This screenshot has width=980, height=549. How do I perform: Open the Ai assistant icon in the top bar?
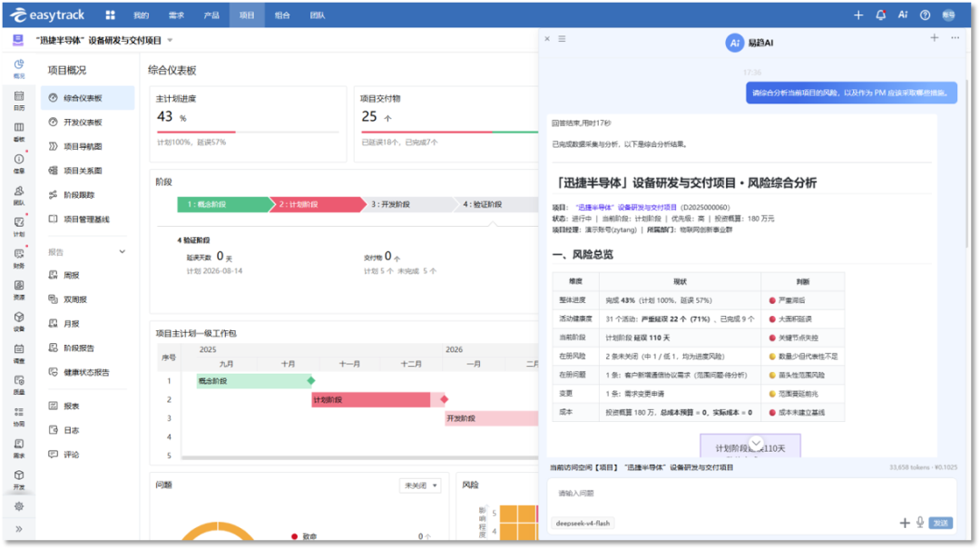coord(903,15)
